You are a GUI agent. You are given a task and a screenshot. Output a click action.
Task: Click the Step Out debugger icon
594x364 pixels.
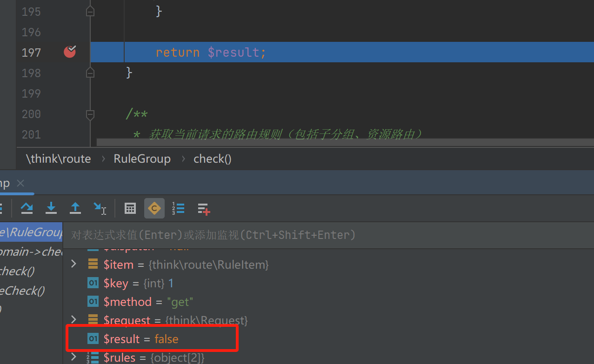point(75,209)
